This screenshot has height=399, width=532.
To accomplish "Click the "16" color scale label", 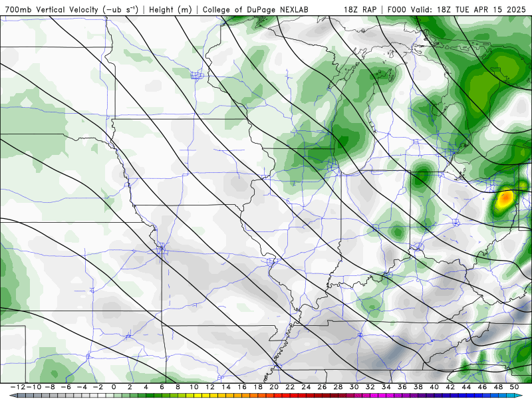I will [x=242, y=387].
